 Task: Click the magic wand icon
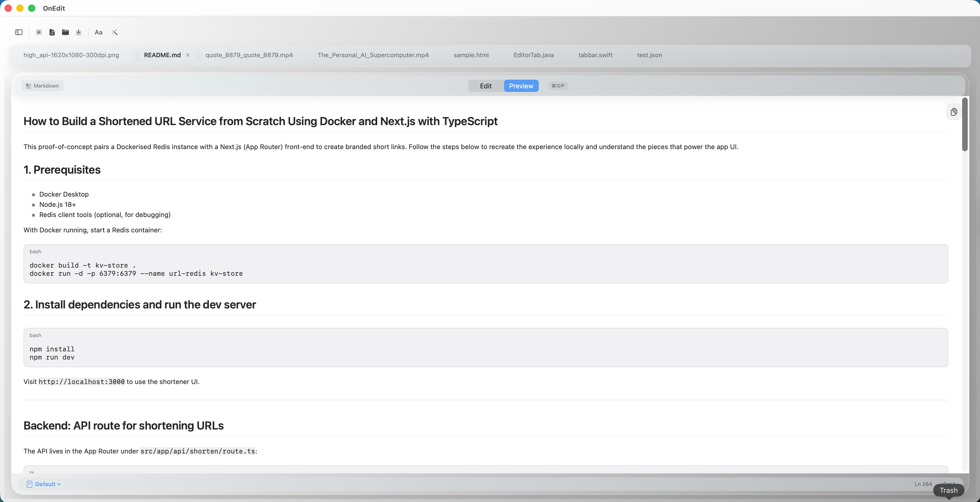[x=114, y=32]
